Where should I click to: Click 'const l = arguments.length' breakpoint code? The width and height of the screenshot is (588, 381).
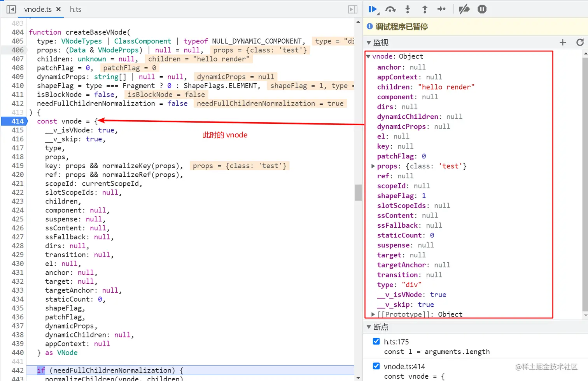(437, 352)
